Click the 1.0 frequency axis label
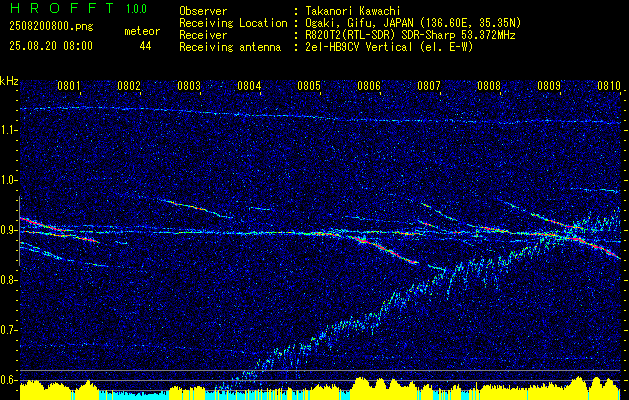This screenshot has height=400, width=629. pos(7,180)
